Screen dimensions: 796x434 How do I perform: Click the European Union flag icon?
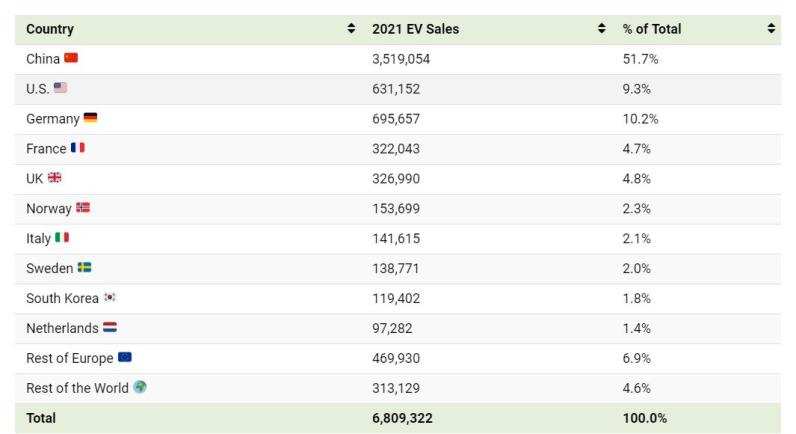(125, 357)
